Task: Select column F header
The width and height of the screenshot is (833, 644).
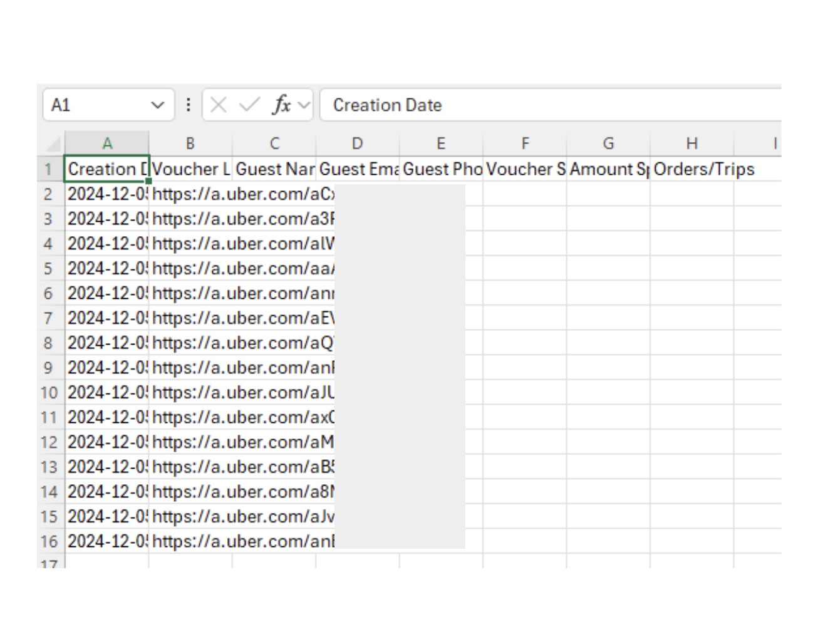Action: point(525,143)
